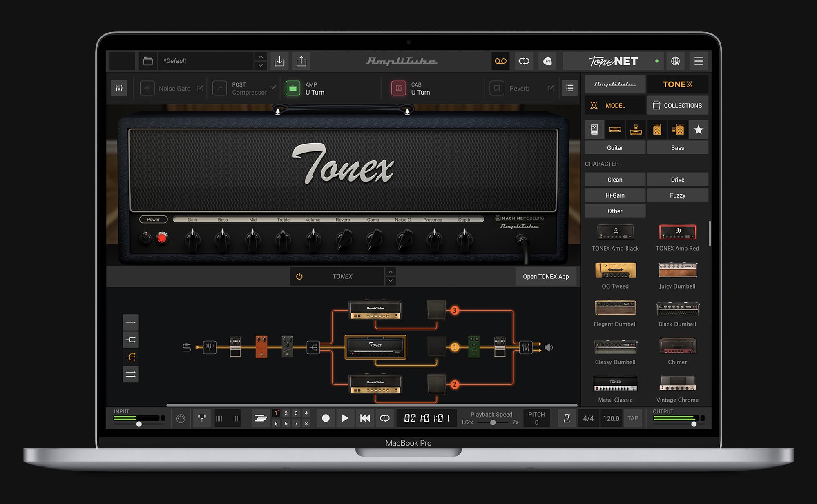817x504 pixels.
Task: Open the hamburger menu top right
Action: click(x=699, y=61)
